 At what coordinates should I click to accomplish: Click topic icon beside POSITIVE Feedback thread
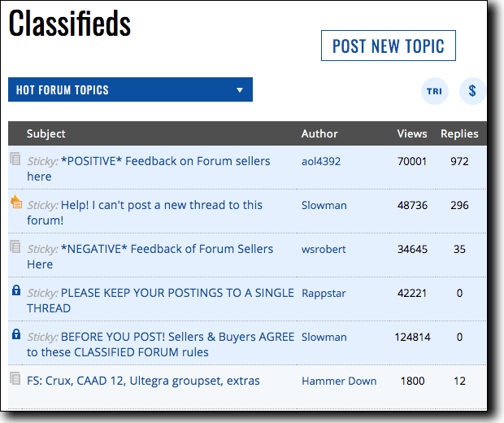point(15,159)
